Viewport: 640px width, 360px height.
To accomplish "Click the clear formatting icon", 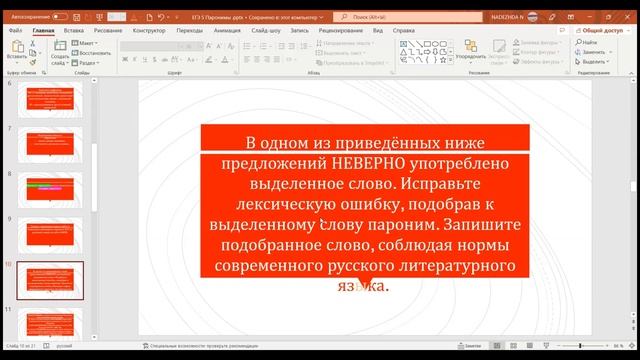I will 231,46.
